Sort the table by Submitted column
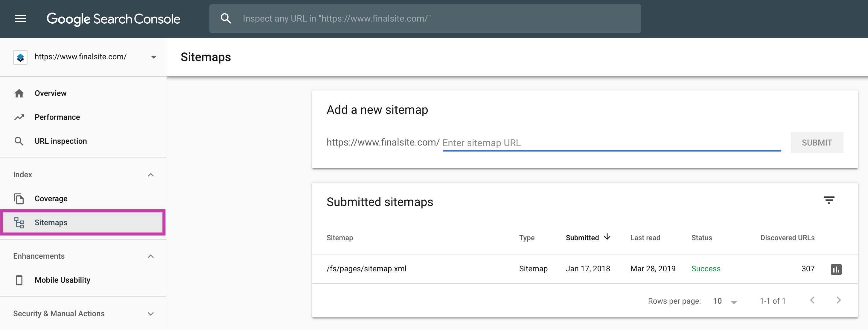Screen dimensions: 868x330 coord(582,237)
